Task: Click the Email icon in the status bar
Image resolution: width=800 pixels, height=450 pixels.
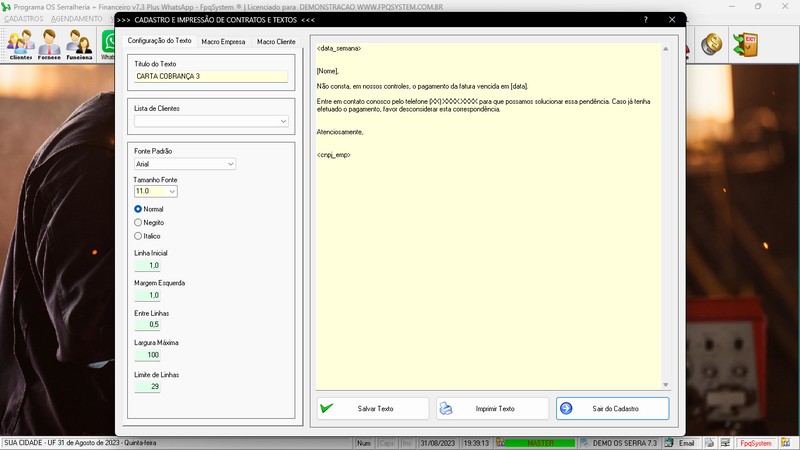Action: click(x=669, y=443)
